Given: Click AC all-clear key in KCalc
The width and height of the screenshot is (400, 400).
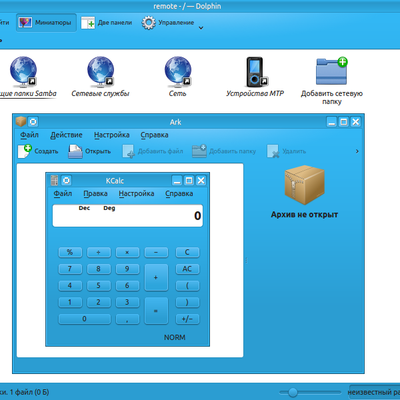Looking at the screenshot, I should pyautogui.click(x=187, y=269).
